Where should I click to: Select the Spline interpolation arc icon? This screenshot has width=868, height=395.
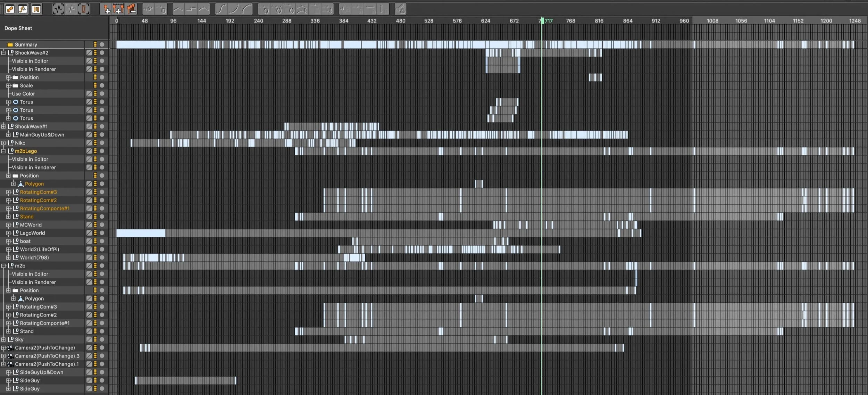tap(204, 9)
